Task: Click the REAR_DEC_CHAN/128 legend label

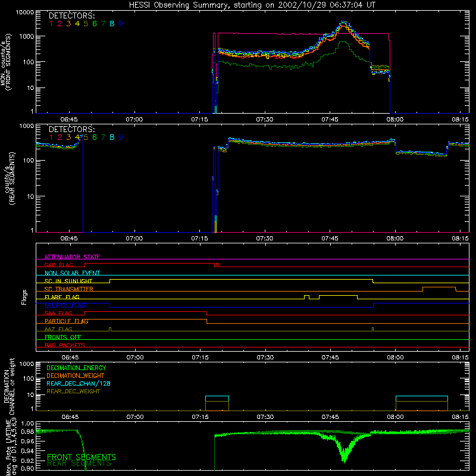Action: (79, 383)
